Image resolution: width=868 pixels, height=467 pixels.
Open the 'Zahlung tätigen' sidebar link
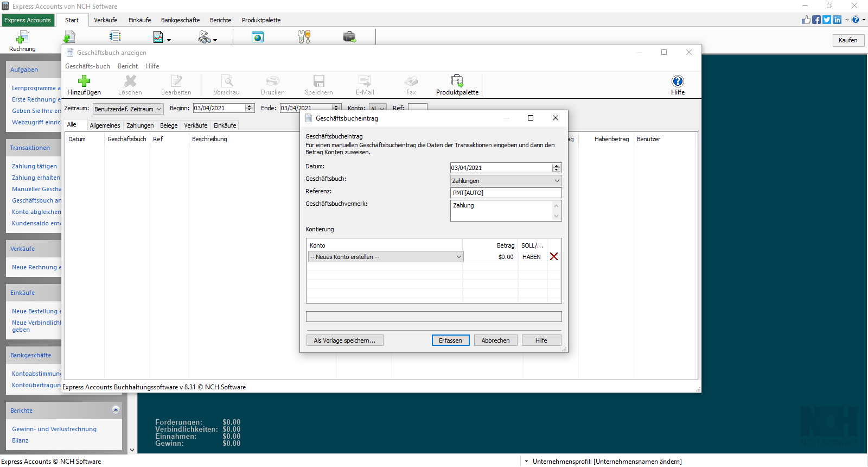35,166
